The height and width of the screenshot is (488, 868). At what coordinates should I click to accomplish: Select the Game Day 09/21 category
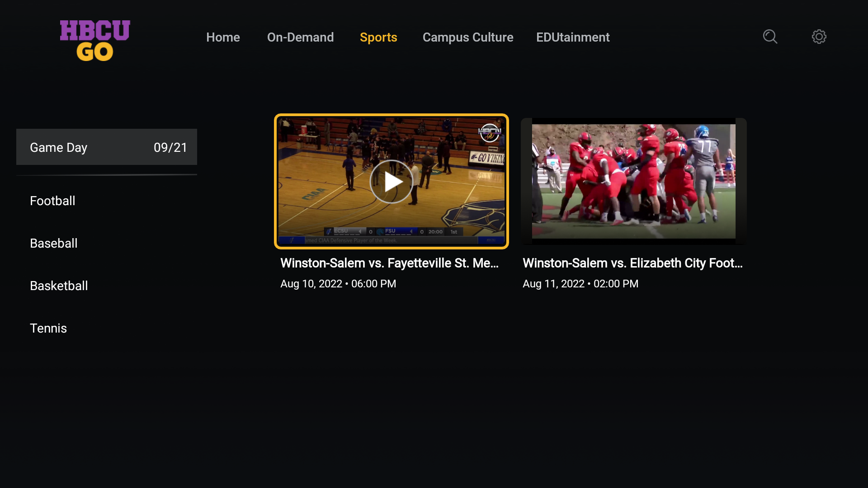[x=106, y=147]
